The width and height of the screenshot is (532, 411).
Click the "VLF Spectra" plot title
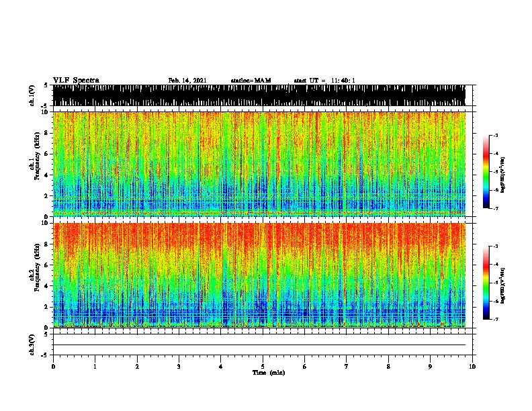pyautogui.click(x=76, y=81)
